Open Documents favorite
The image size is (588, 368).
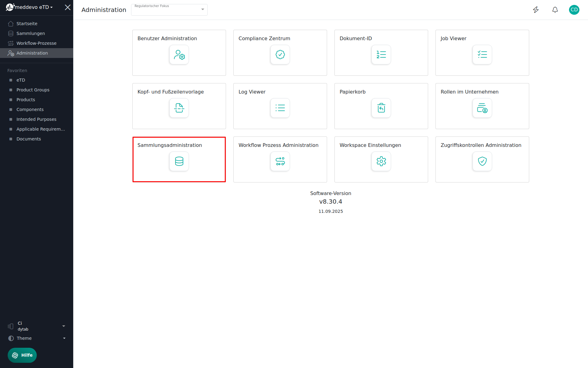[37, 139]
